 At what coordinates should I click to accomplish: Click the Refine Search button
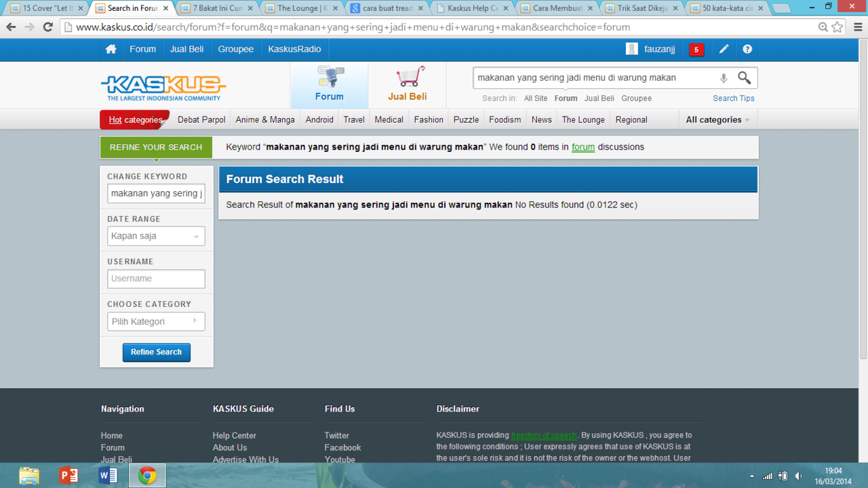tap(156, 352)
